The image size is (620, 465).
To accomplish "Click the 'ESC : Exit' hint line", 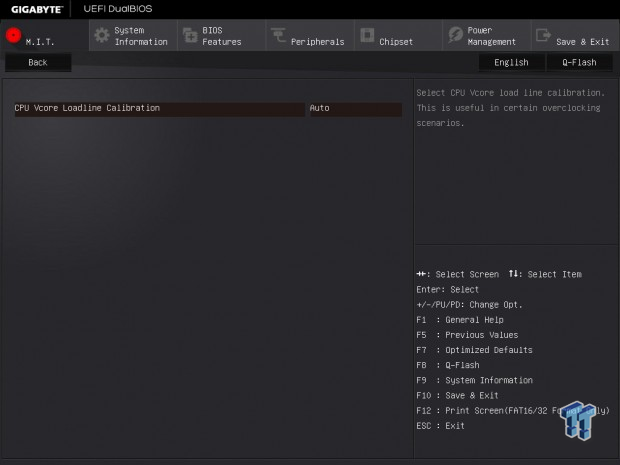I will (440, 426).
